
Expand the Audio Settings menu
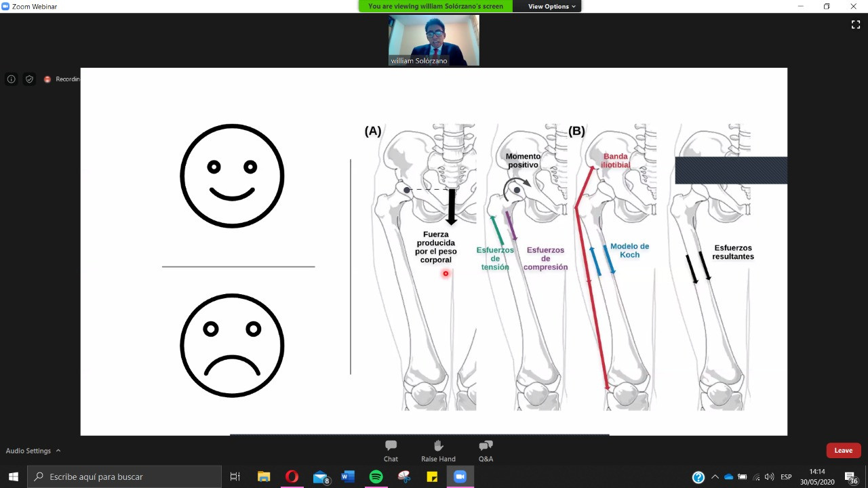(x=33, y=451)
